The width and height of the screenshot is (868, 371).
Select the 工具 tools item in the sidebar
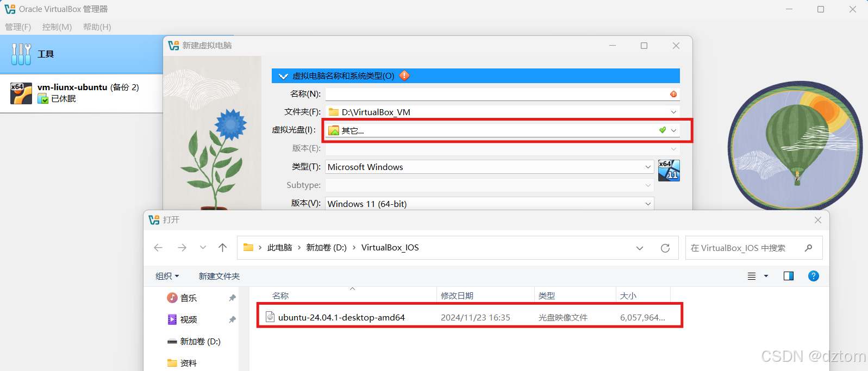pyautogui.click(x=82, y=54)
